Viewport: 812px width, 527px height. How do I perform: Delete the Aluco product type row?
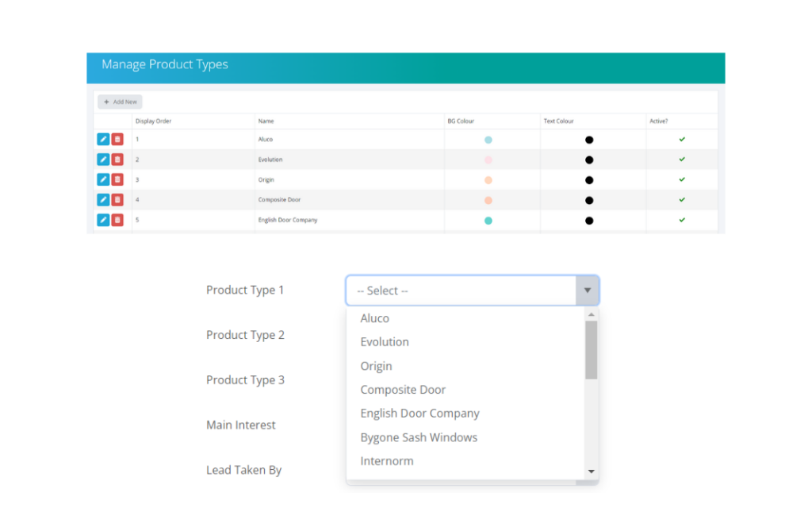117,140
